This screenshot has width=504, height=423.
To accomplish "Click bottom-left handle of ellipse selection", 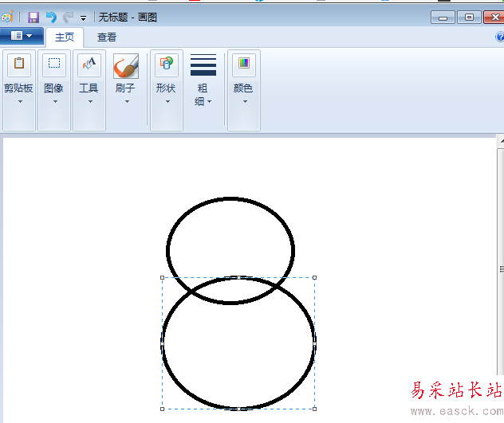I will pos(163,409).
